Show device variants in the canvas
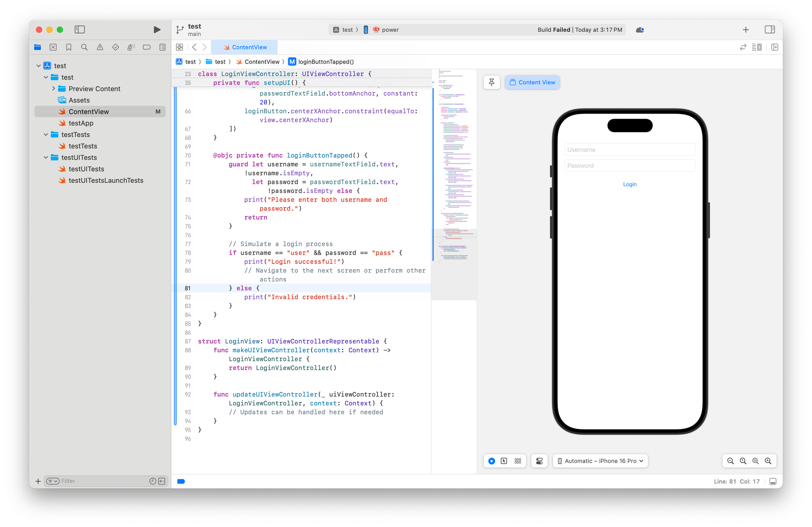Screen dimensions: 812x527 pos(518,461)
